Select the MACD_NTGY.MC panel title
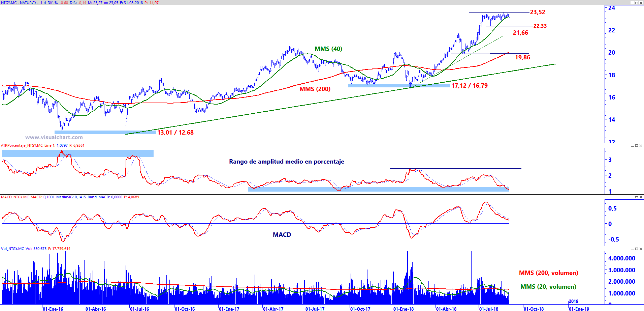This screenshot has height=311, width=644. (x=15, y=197)
